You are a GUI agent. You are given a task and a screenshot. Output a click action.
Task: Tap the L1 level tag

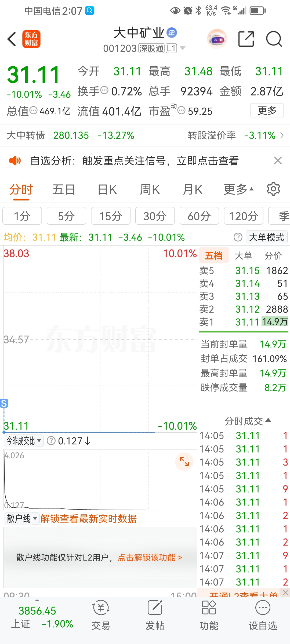click(171, 48)
